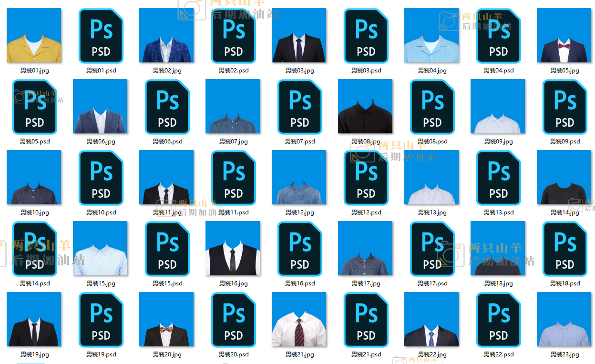Click the 男装10.psd Photoshop icon
This screenshot has height=364, width=595.
coord(101,178)
